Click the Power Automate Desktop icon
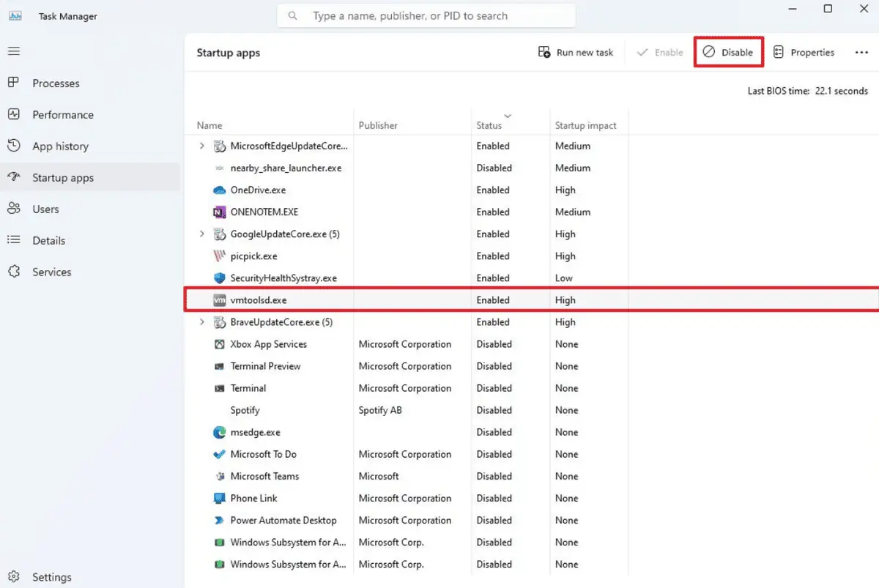The height and width of the screenshot is (588, 879). pos(219,521)
